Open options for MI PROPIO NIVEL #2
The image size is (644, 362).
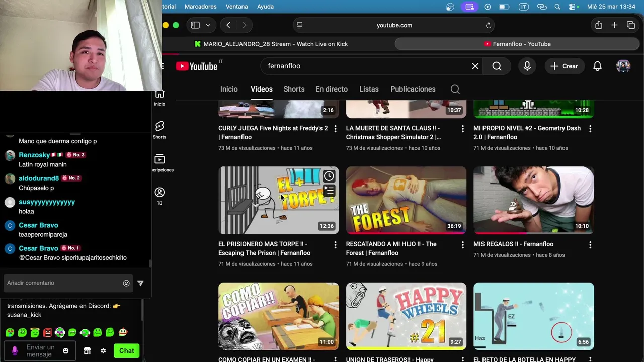pyautogui.click(x=590, y=129)
